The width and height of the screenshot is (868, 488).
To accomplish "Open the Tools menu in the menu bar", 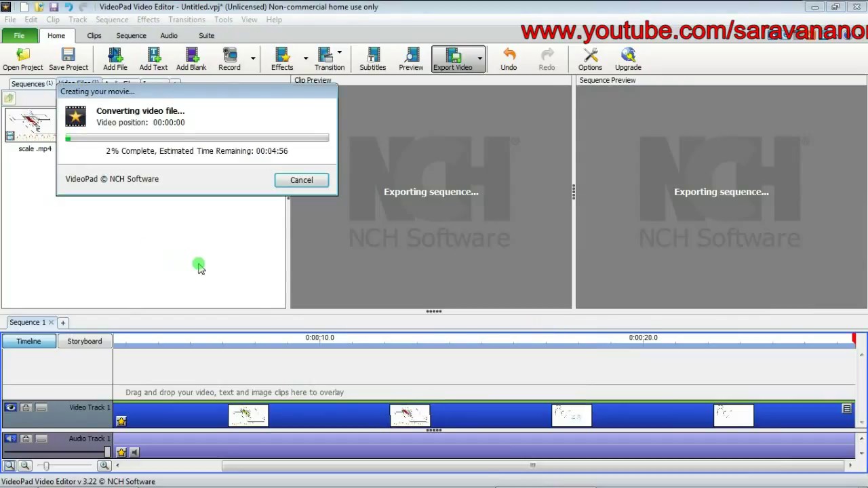I will [223, 20].
